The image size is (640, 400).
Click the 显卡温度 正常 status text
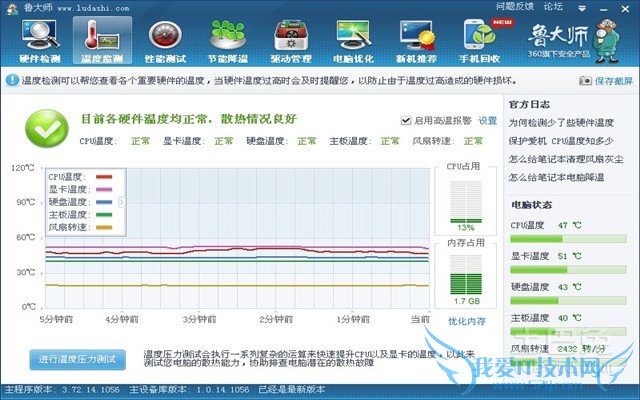coord(224,141)
